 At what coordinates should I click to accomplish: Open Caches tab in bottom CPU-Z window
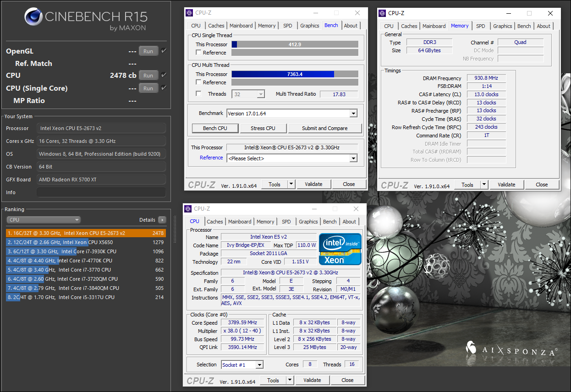215,222
